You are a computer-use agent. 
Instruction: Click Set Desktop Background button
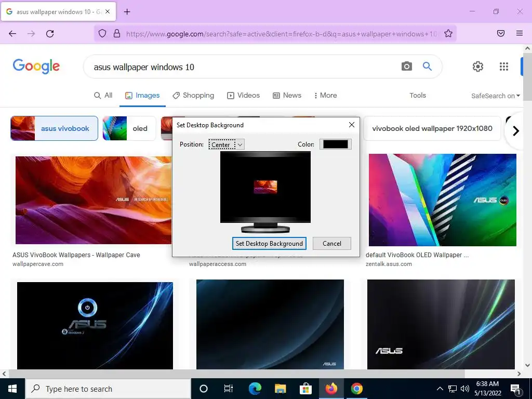tap(269, 243)
